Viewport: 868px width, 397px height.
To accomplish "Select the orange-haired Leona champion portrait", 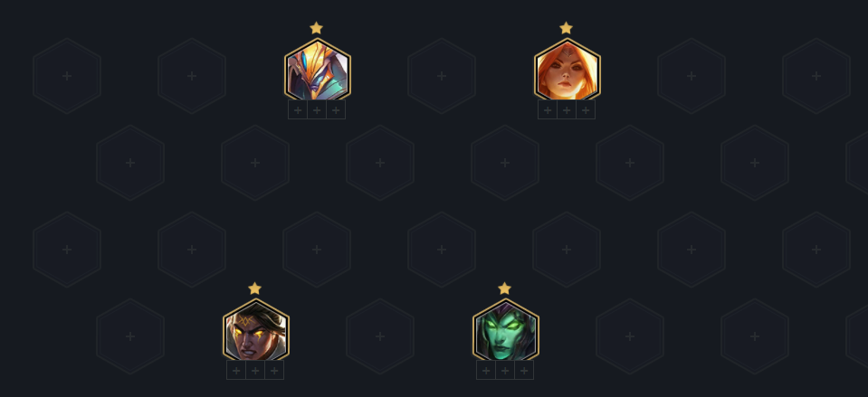I will [567, 71].
